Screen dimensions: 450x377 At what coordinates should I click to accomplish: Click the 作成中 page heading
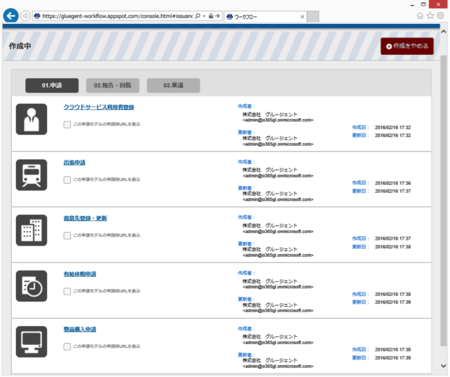[x=20, y=46]
